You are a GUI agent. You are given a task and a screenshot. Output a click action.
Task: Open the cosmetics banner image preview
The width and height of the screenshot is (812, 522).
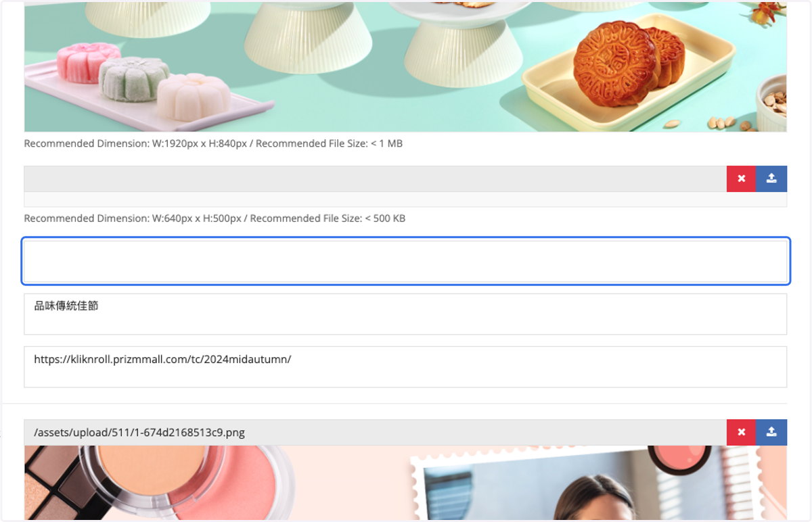pyautogui.click(x=405, y=483)
